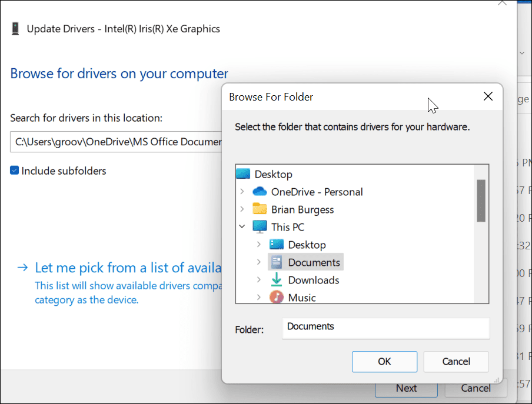Click the OneDrive cloud icon in tree
Viewport: 532px width, 404px height.
260,192
